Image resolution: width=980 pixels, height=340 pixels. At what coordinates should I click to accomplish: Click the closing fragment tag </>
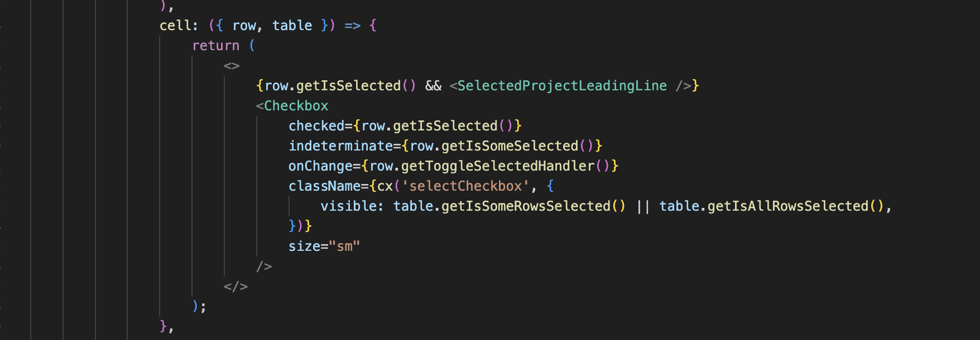(x=236, y=286)
